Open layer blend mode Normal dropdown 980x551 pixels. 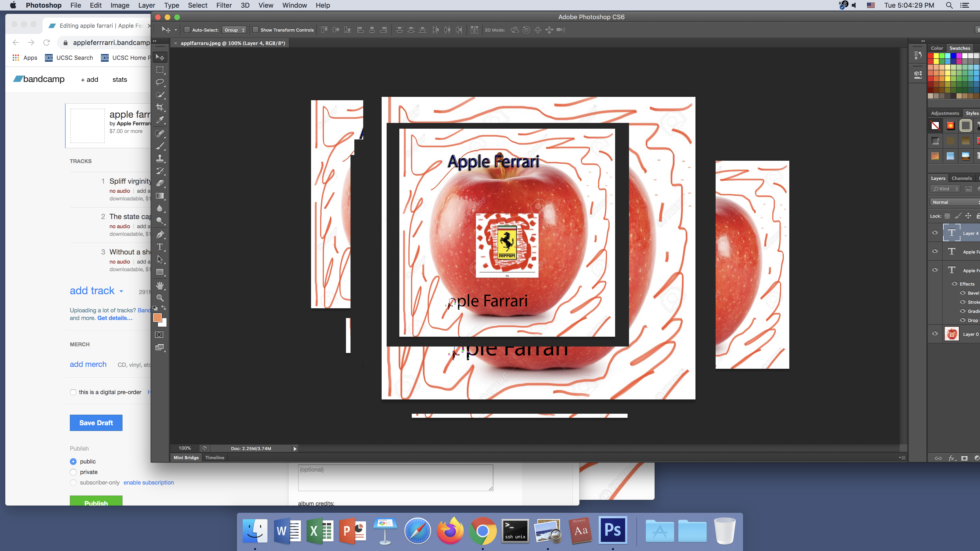(x=954, y=202)
